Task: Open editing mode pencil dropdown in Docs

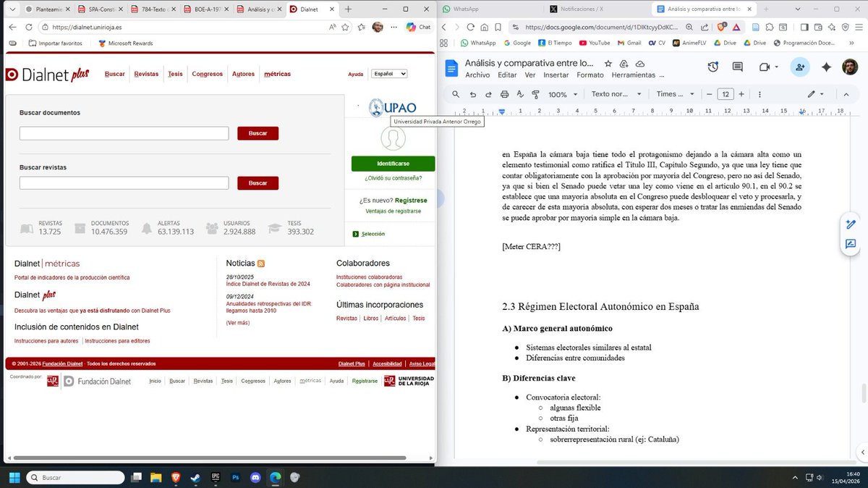Action: coord(816,94)
